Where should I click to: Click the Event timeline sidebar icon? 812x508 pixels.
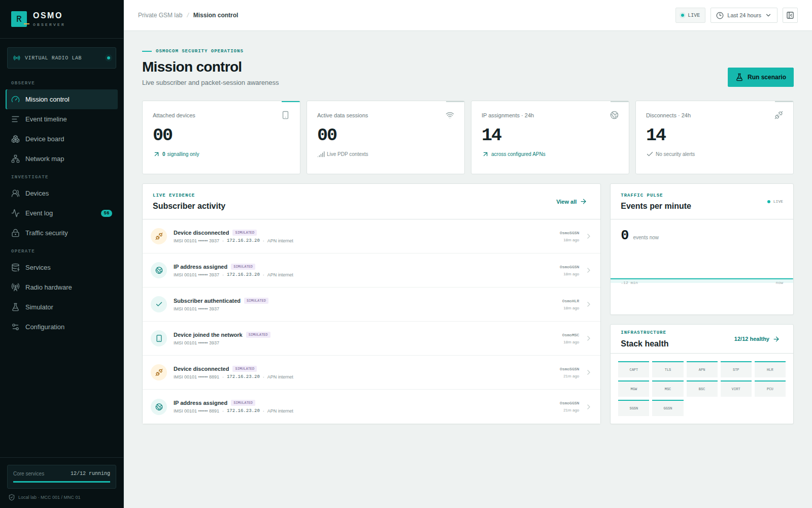click(16, 119)
